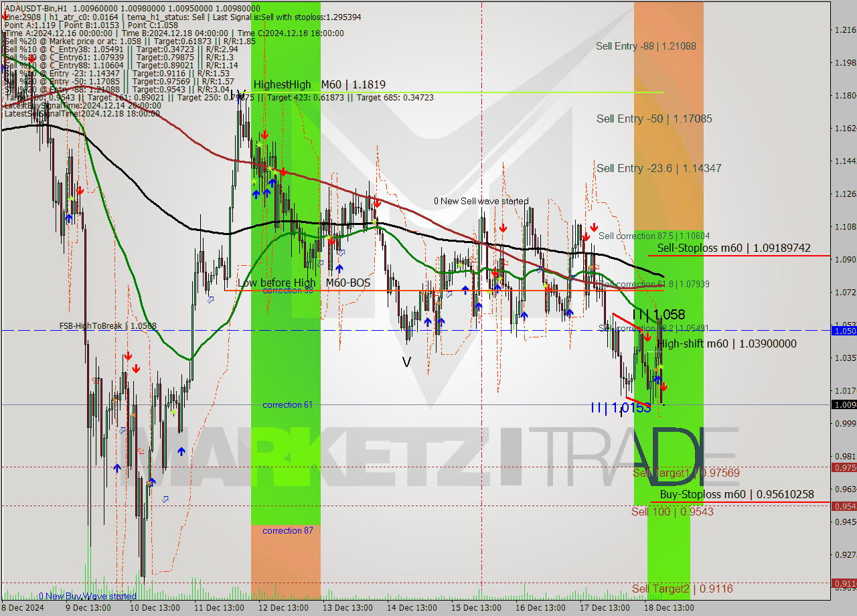Select the 'Sell Target1 | 0.97569' label
Image resolution: width=857 pixels, height=616 pixels.
(x=686, y=473)
